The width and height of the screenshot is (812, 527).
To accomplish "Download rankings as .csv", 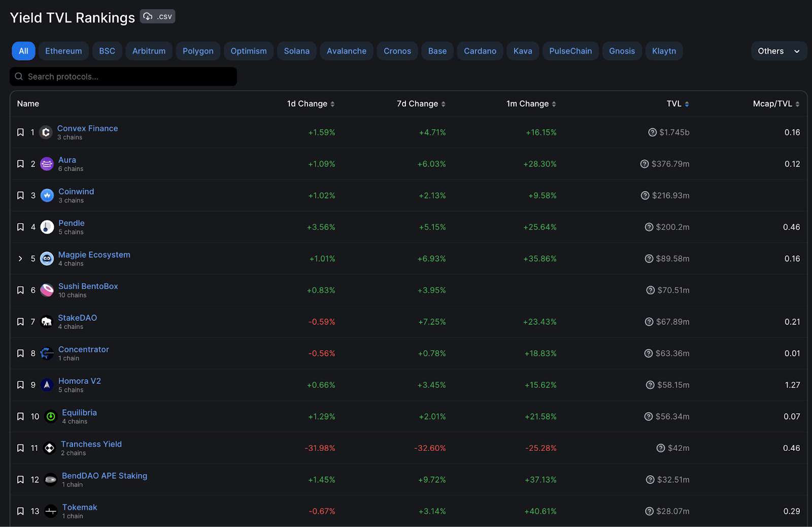I will tap(158, 17).
